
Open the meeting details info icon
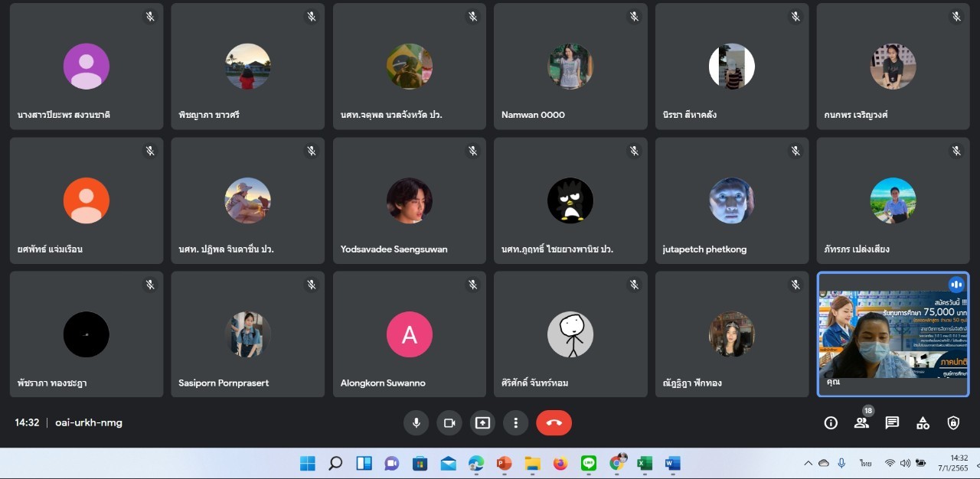coord(831,422)
